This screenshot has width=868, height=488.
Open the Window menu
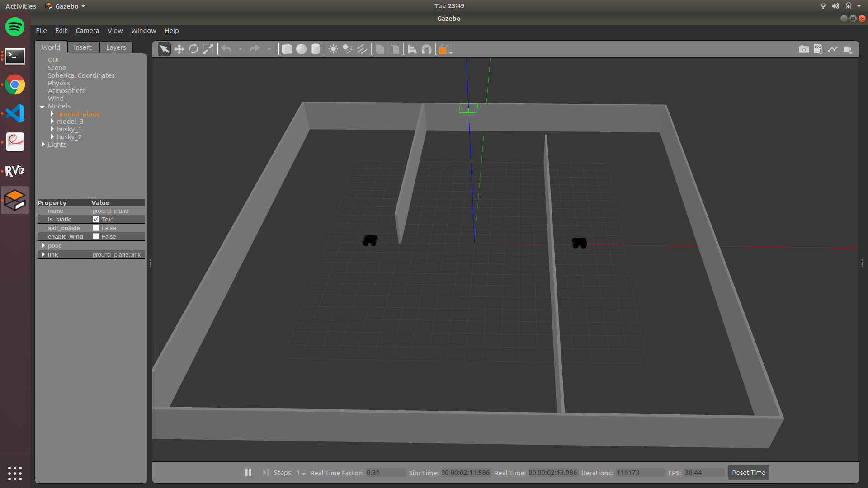tap(143, 31)
